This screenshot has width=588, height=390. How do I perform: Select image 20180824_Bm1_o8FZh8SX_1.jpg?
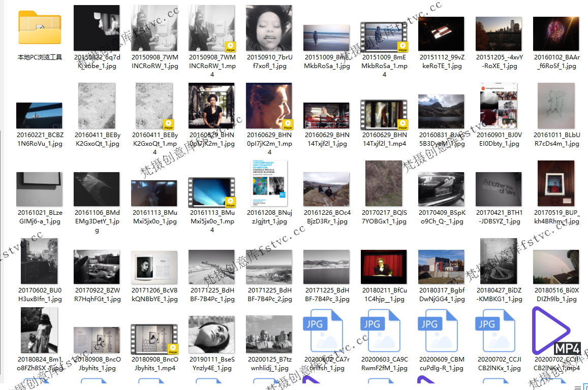pos(39,330)
